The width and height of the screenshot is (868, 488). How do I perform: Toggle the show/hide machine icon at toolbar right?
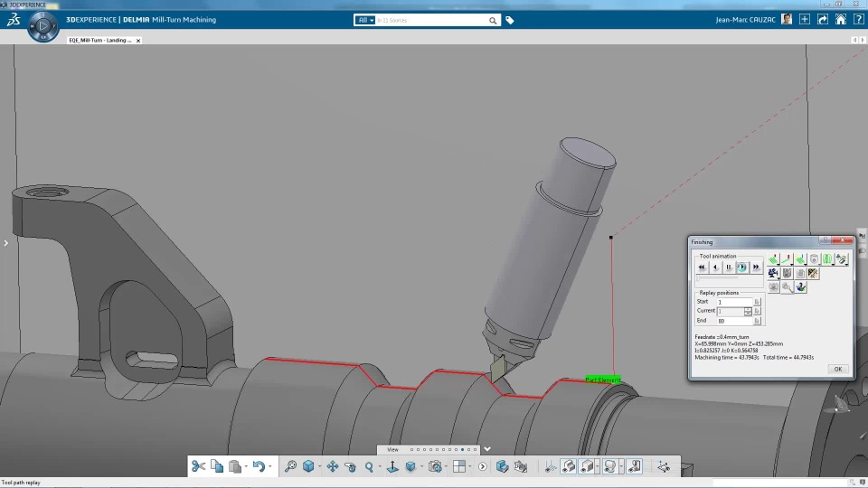[x=635, y=466]
